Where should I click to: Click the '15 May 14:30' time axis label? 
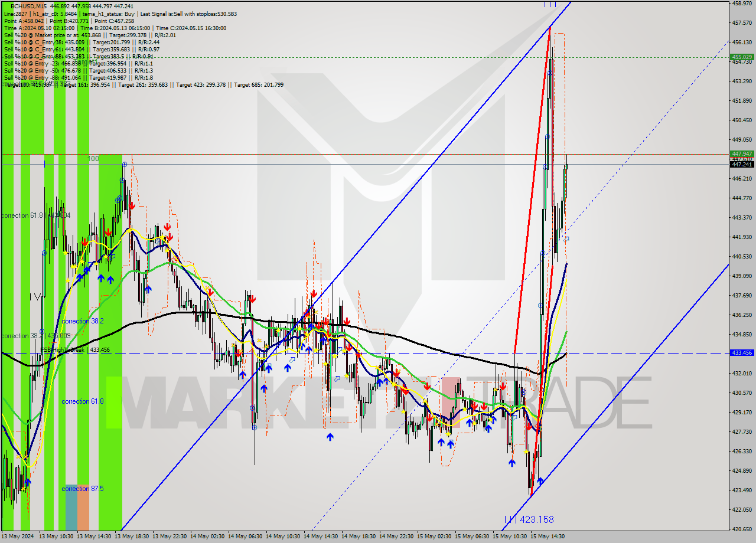point(547,537)
